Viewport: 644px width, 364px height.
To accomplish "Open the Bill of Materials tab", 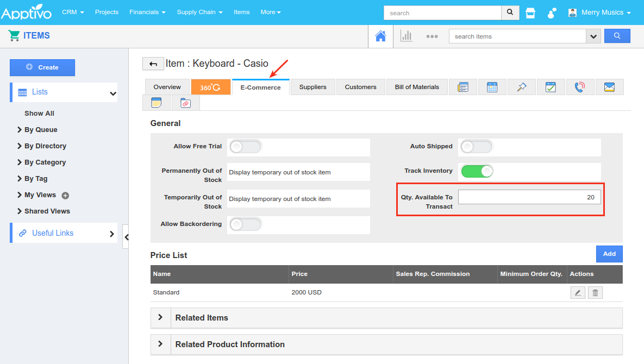I will [x=417, y=87].
